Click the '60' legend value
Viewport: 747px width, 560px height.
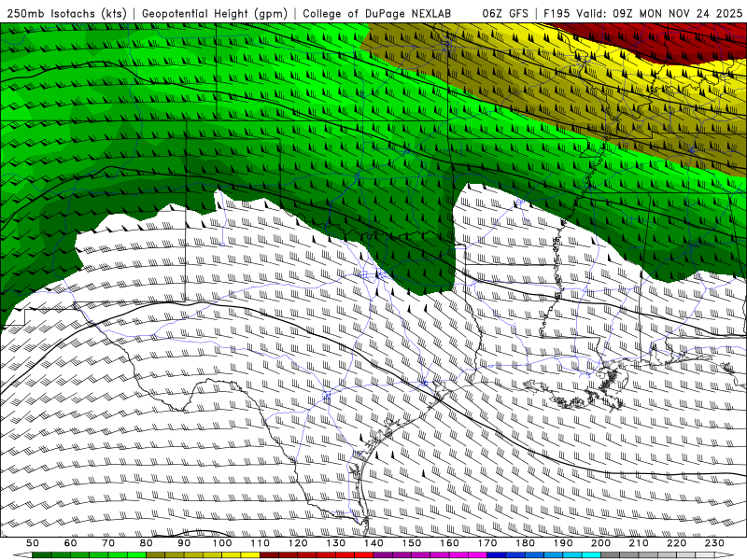point(71,543)
